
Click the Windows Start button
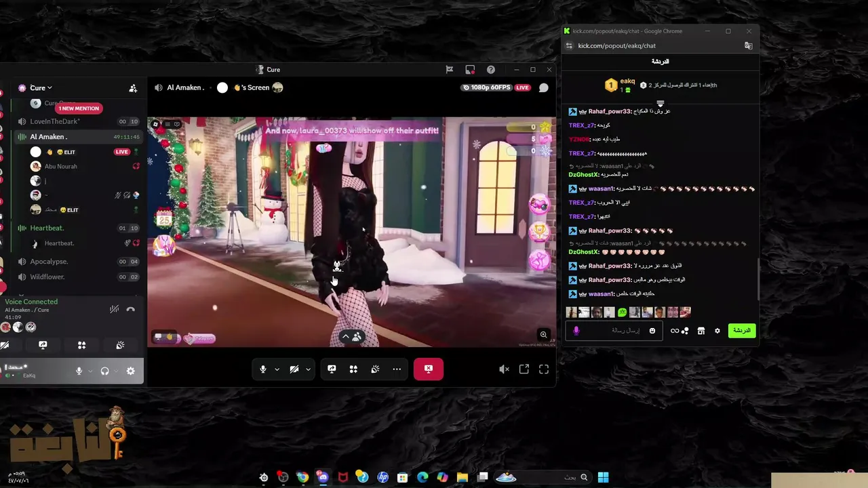click(603, 477)
